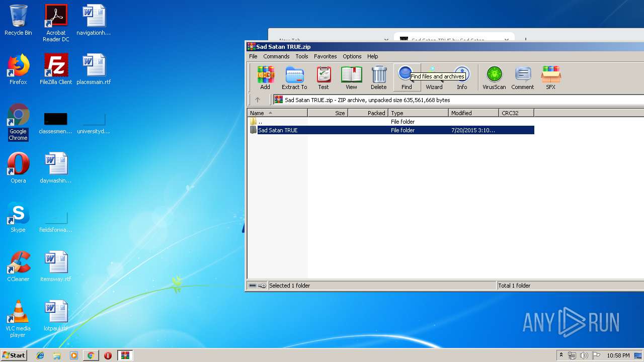644x362 pixels.
Task: Select the parent folder '..' row
Action: point(391,122)
